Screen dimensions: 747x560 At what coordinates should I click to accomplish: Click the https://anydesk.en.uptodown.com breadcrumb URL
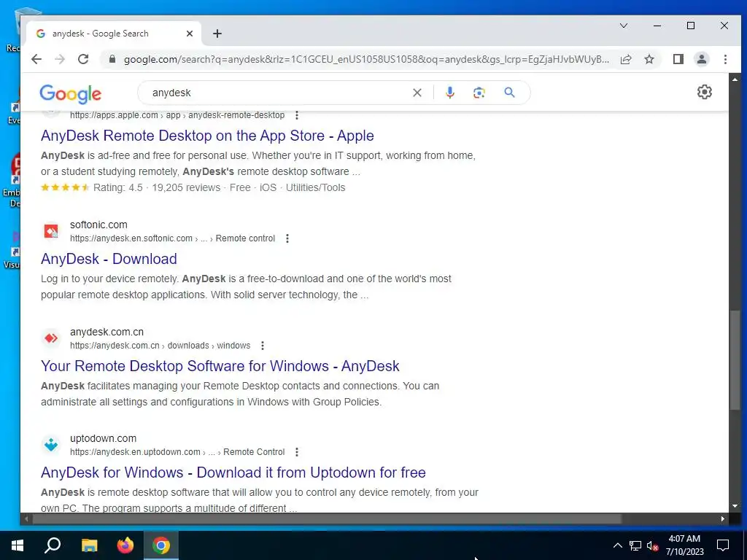click(x=177, y=452)
